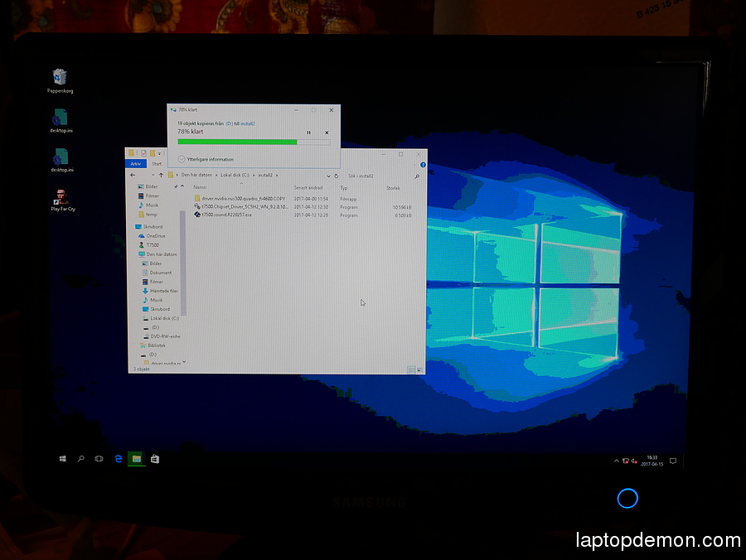Open the install2 destination link in copy dialog
Image resolution: width=746 pixels, height=560 pixels.
coord(247,123)
